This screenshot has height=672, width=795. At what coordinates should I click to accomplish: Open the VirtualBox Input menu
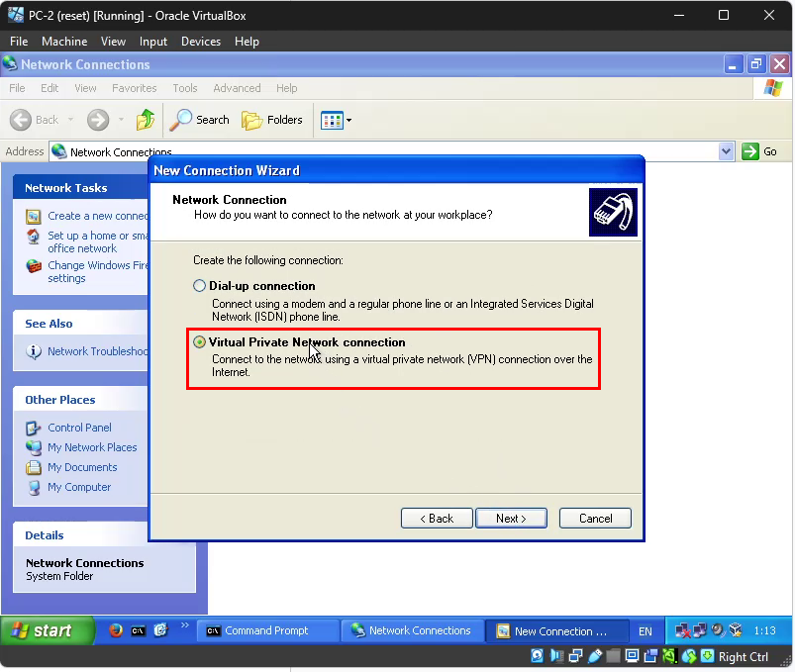(153, 42)
